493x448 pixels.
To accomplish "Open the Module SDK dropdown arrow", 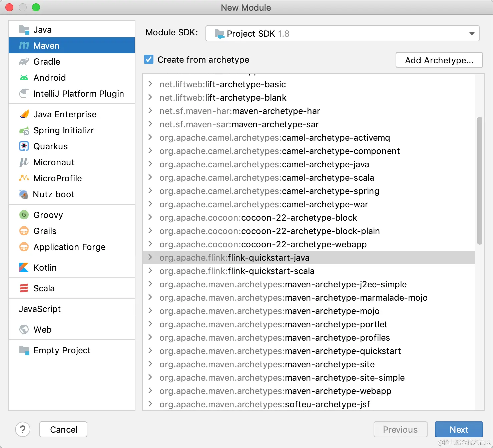I will [472, 33].
